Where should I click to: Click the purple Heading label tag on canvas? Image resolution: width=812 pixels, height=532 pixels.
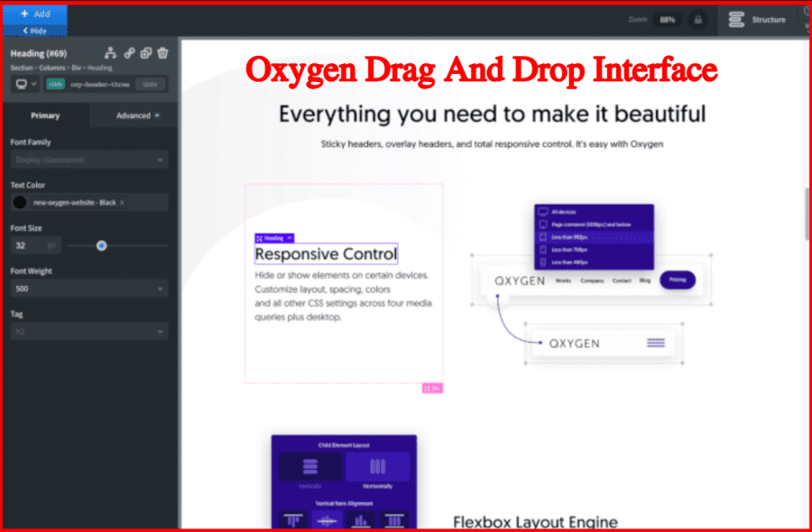tap(274, 238)
